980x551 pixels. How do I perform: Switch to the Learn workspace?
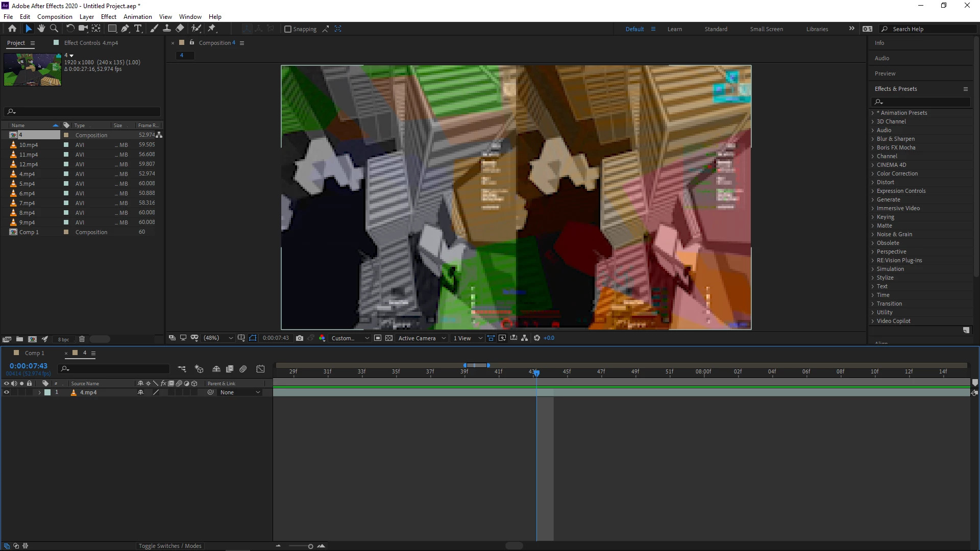pos(674,29)
